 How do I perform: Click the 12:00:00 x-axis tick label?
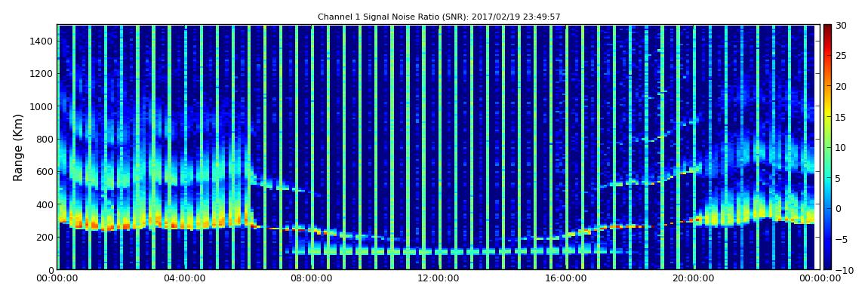point(438,279)
